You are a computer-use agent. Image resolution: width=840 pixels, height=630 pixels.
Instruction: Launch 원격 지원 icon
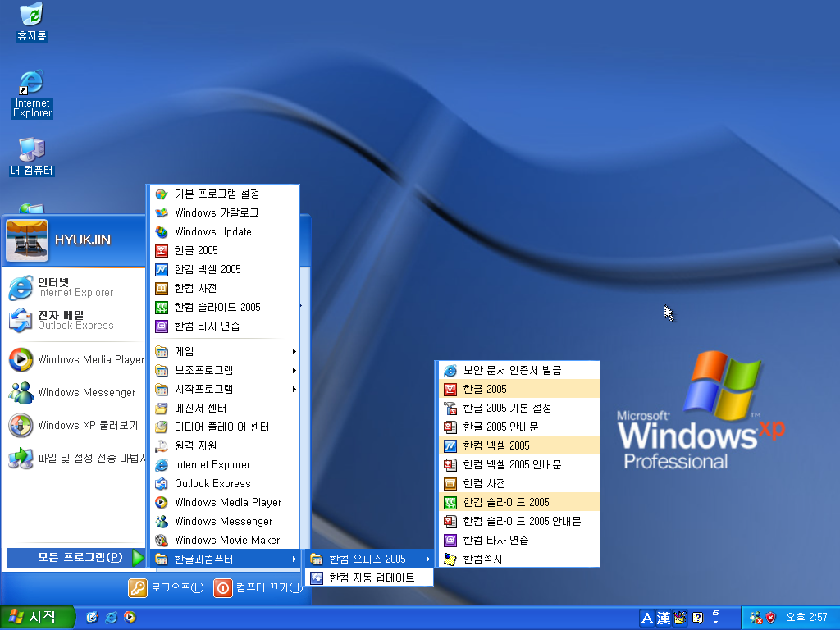(x=162, y=445)
